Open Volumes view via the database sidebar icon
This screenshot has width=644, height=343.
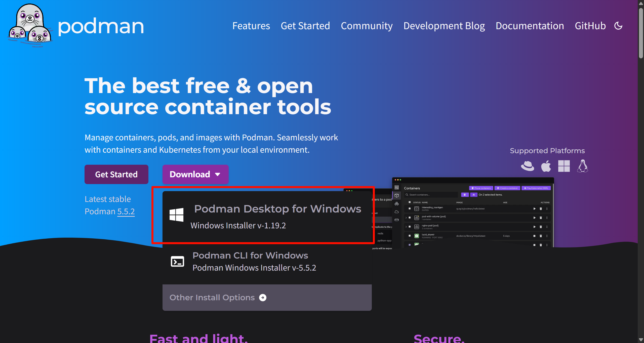(397, 220)
